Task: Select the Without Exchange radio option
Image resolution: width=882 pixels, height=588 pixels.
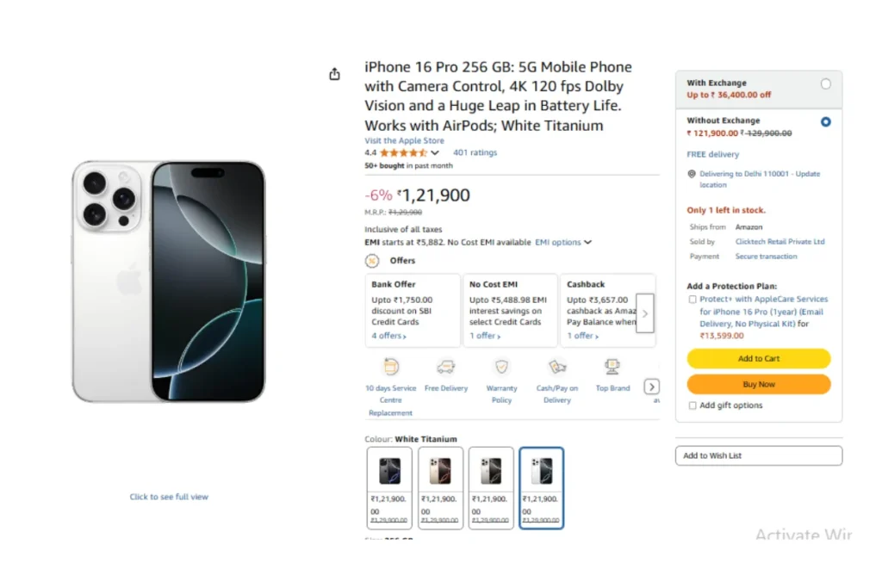Action: [826, 122]
